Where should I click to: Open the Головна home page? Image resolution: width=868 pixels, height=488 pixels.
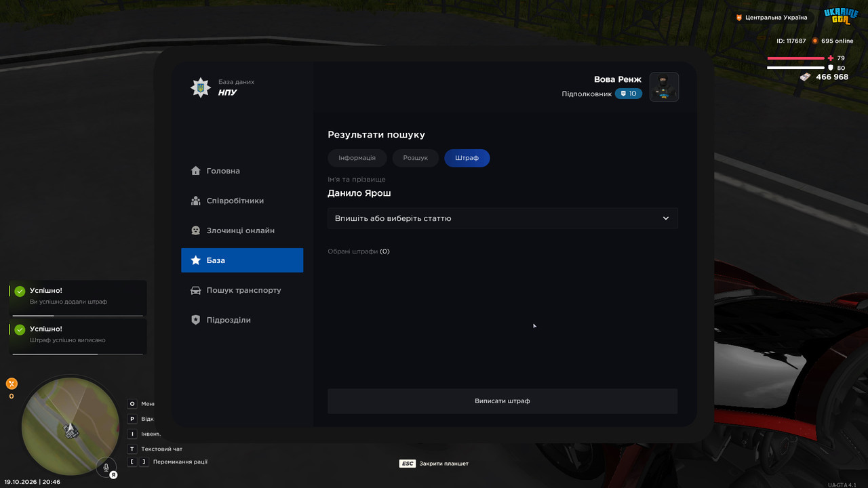coord(242,171)
